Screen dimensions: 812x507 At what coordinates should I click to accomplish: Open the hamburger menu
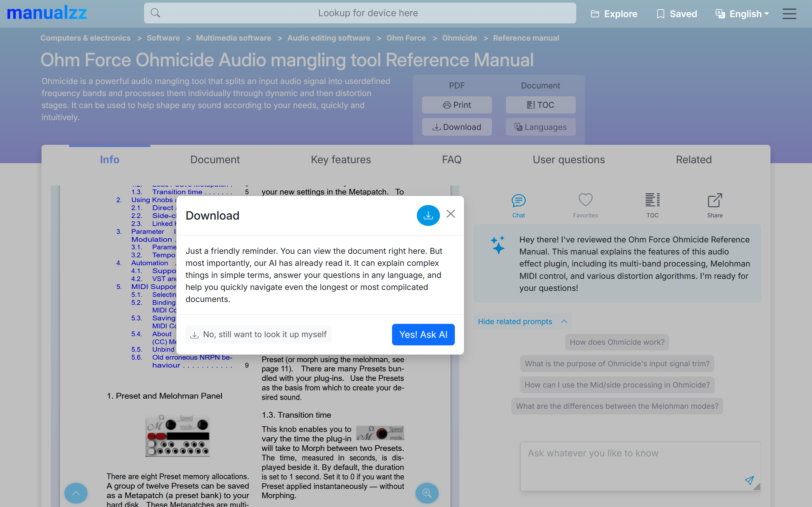[789, 14]
